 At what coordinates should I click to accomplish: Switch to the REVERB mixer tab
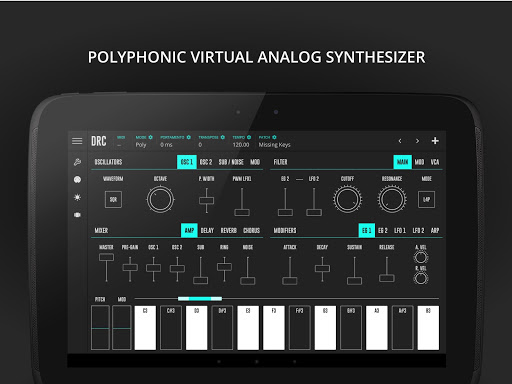click(x=229, y=230)
